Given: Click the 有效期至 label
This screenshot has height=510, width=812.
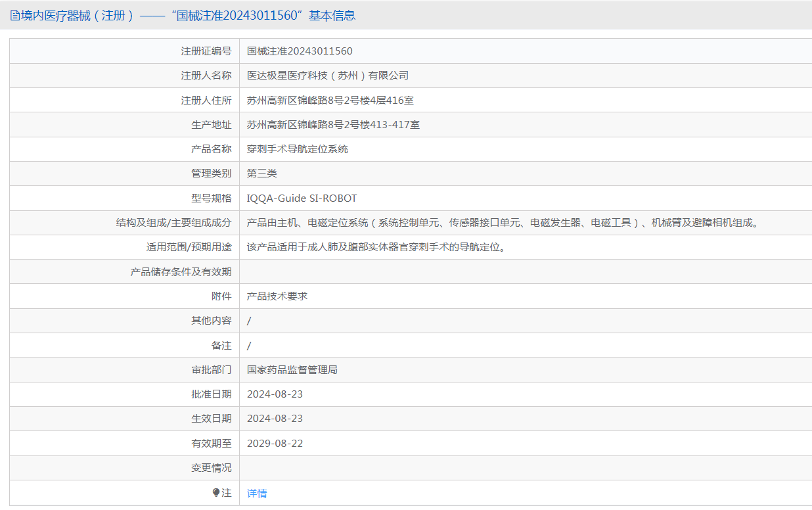Looking at the screenshot, I should (x=212, y=443).
